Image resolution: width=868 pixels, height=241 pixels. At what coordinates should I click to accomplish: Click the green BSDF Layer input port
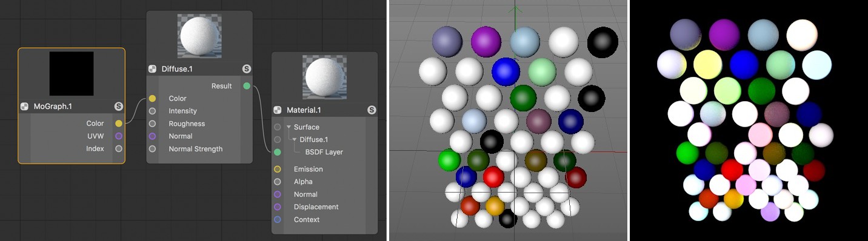[278, 152]
